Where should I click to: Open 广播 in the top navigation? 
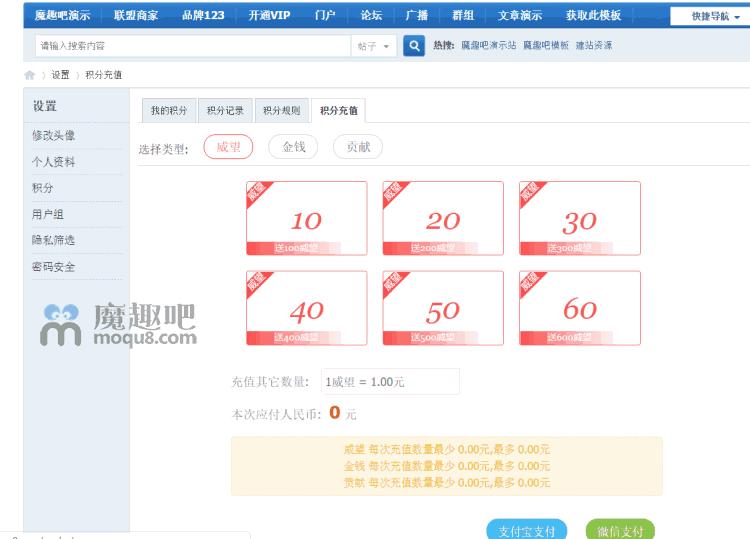[x=417, y=15]
